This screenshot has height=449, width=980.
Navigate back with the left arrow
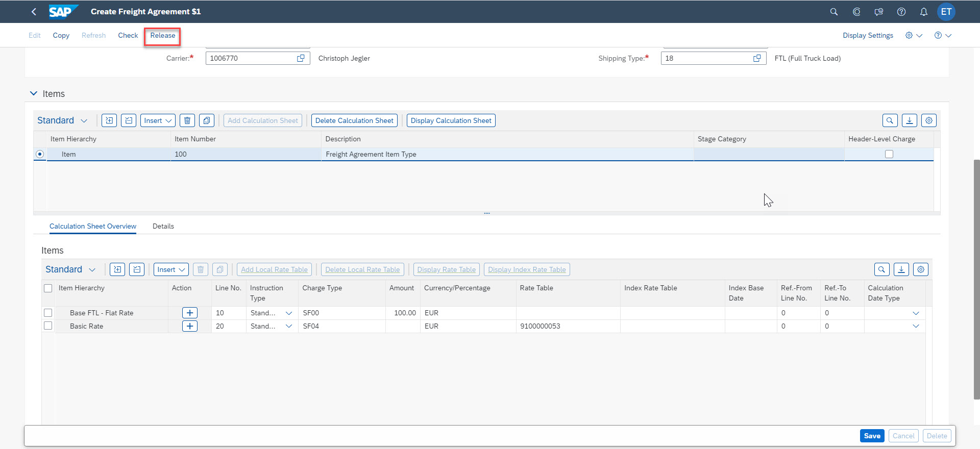point(34,12)
